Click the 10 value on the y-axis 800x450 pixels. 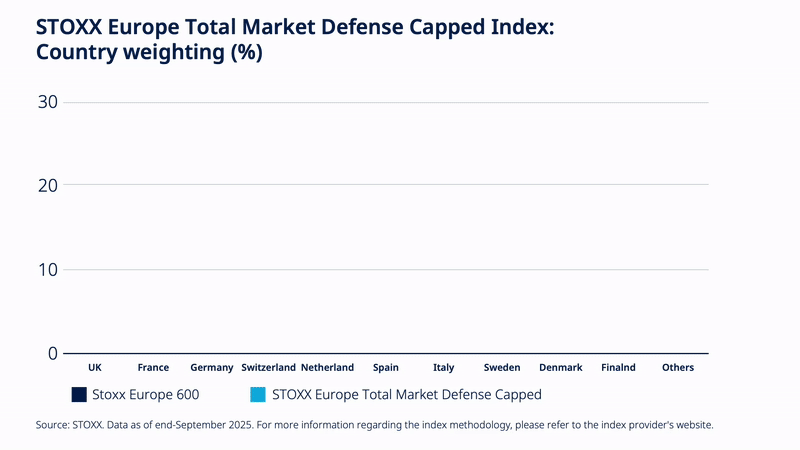[x=47, y=269]
